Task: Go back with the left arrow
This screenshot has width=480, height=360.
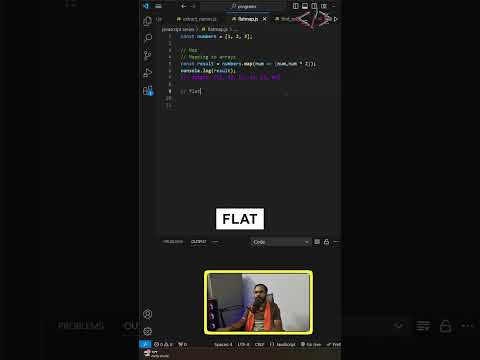Action: [184, 6]
